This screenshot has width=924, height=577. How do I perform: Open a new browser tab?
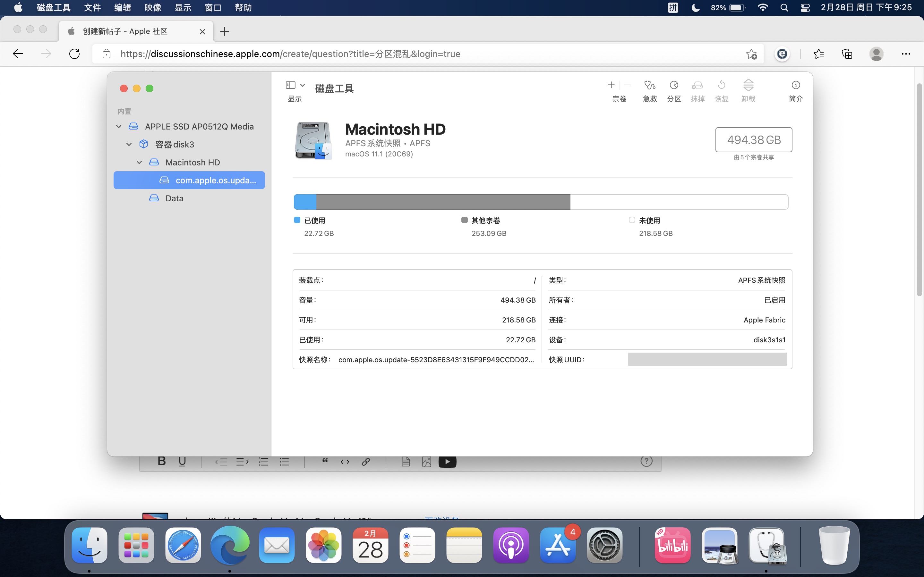[225, 31]
